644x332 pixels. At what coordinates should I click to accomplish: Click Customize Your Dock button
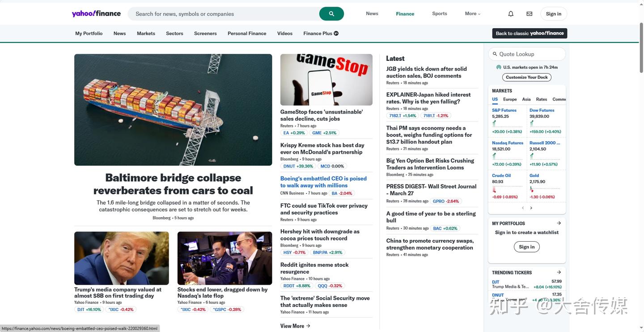pos(527,77)
